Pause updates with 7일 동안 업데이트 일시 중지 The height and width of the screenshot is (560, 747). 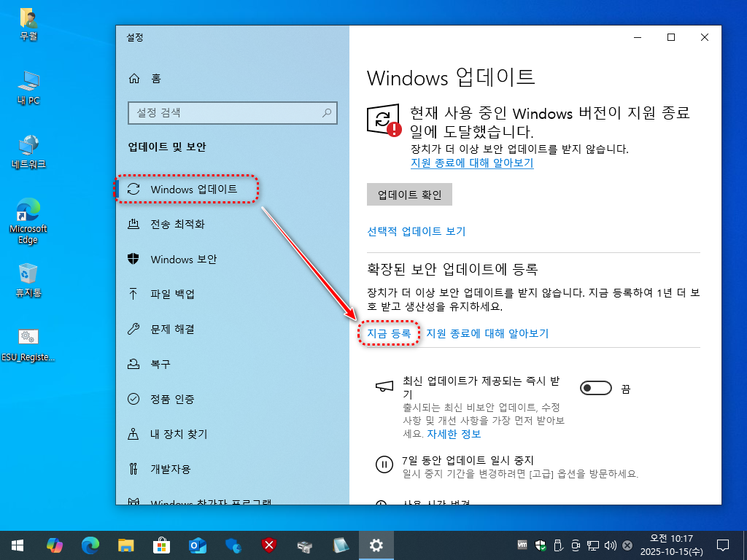pyautogui.click(x=468, y=461)
